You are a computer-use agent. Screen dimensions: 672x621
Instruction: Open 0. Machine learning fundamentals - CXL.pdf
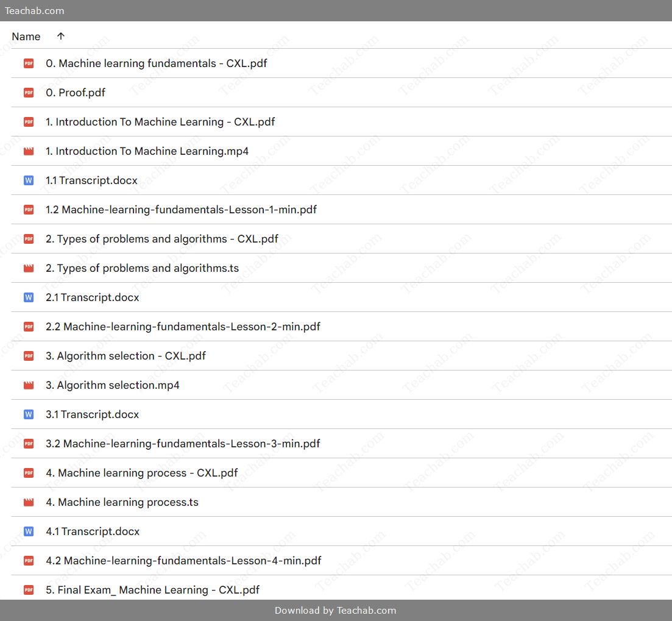tap(156, 63)
